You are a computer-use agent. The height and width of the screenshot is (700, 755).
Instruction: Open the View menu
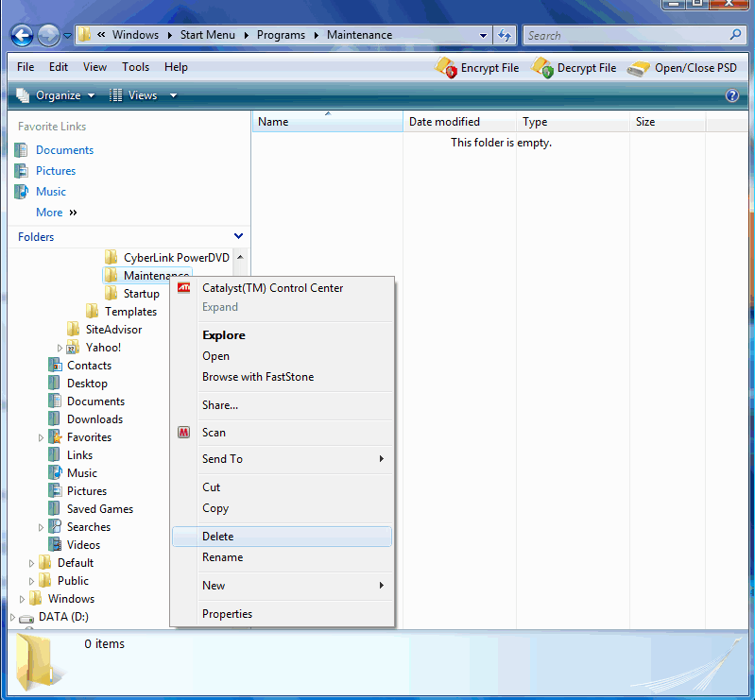[x=94, y=67]
